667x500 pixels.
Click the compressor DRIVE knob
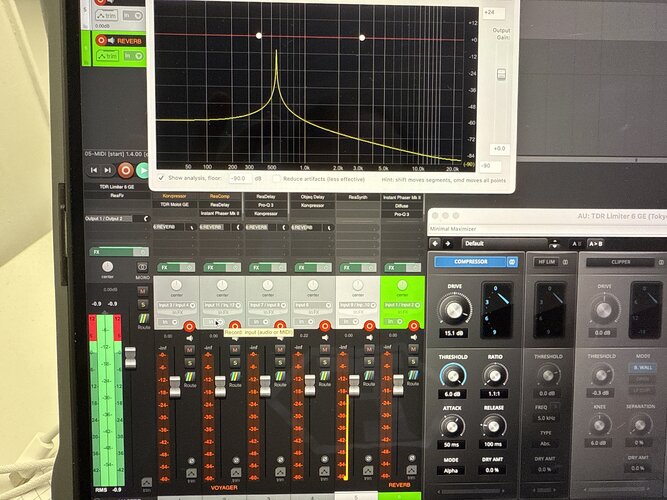[x=454, y=309]
